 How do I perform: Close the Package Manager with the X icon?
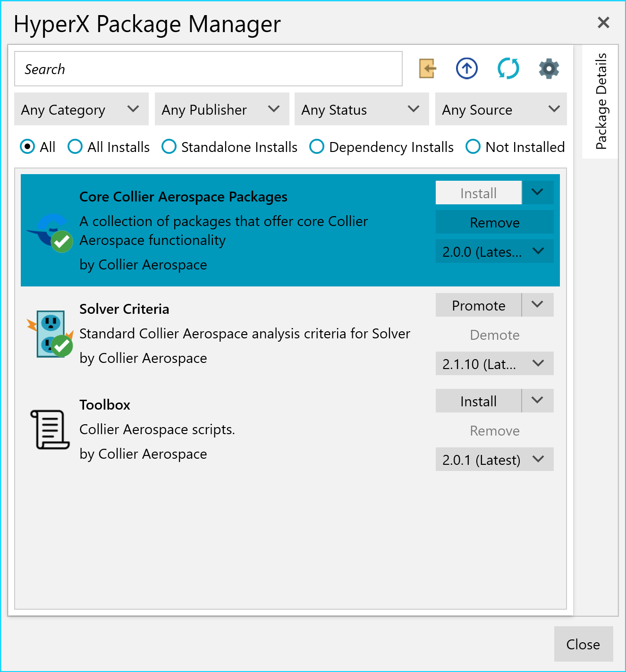point(603,23)
